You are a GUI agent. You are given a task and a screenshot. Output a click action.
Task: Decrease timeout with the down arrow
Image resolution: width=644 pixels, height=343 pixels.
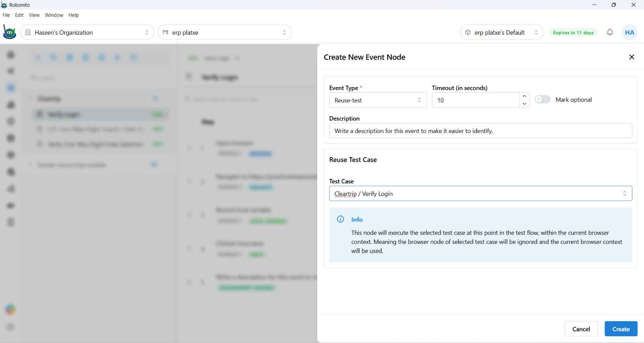coord(524,104)
